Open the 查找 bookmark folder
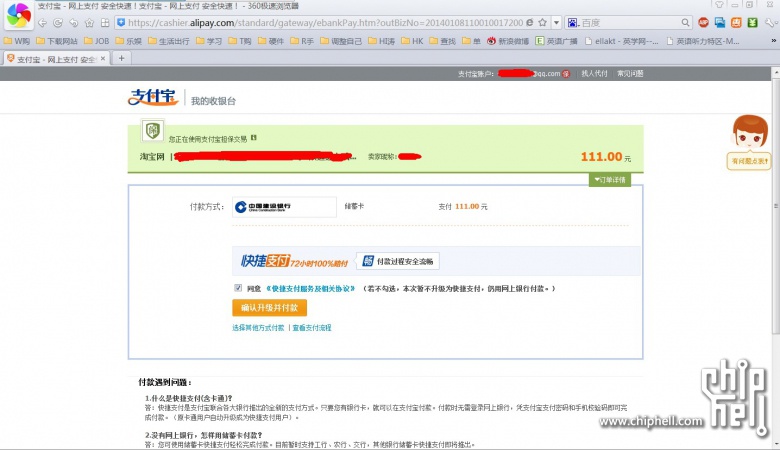780x450 pixels. (x=443, y=41)
